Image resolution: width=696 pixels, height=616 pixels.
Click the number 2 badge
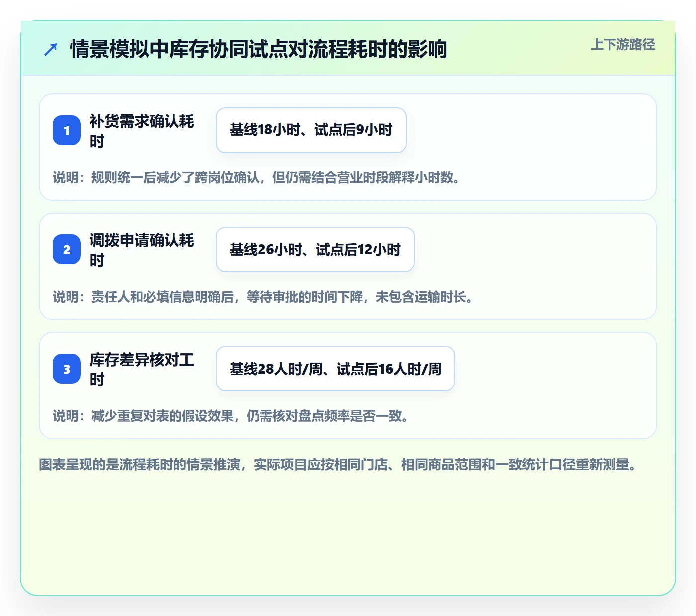pyautogui.click(x=67, y=249)
